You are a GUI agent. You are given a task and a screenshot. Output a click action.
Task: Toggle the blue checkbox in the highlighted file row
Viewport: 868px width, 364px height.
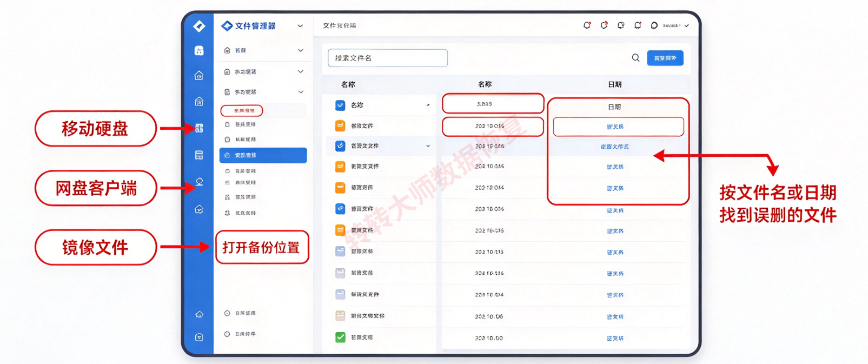340,145
